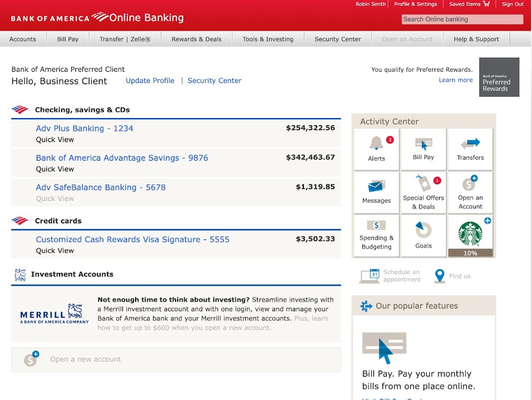Open the Tools & Investing menu
The width and height of the screenshot is (532, 400).
(x=268, y=39)
